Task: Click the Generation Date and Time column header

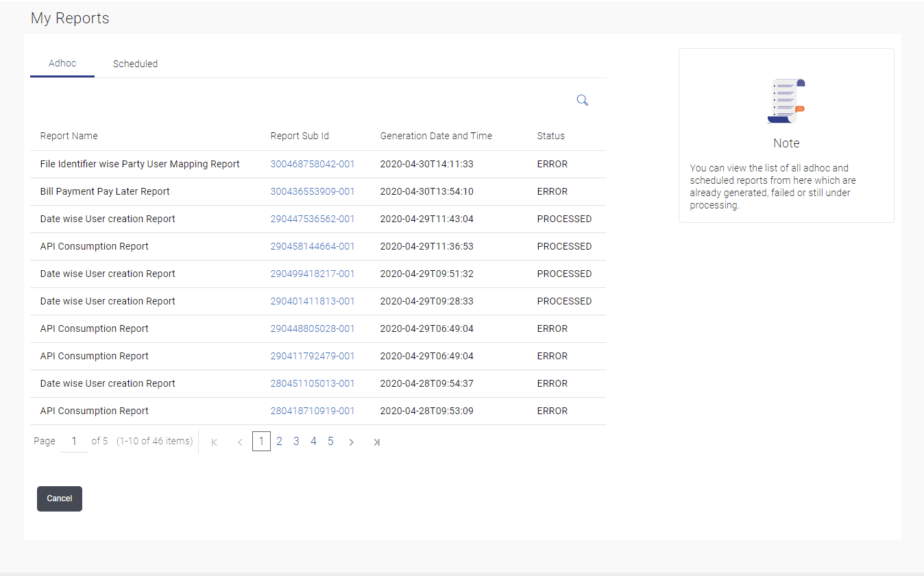Action: point(436,136)
